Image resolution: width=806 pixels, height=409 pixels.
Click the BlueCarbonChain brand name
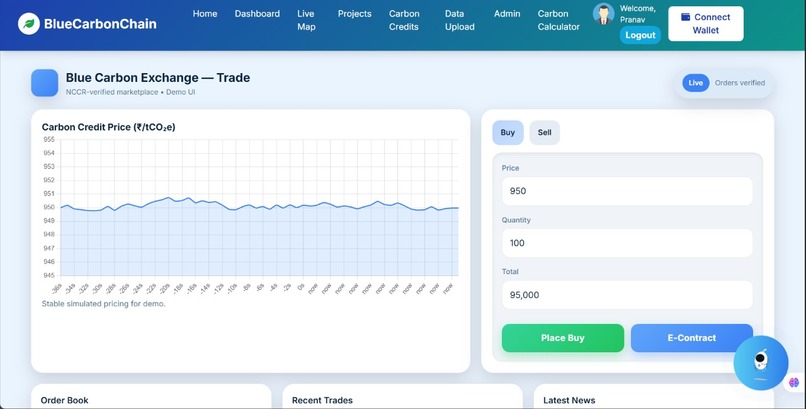[100, 24]
